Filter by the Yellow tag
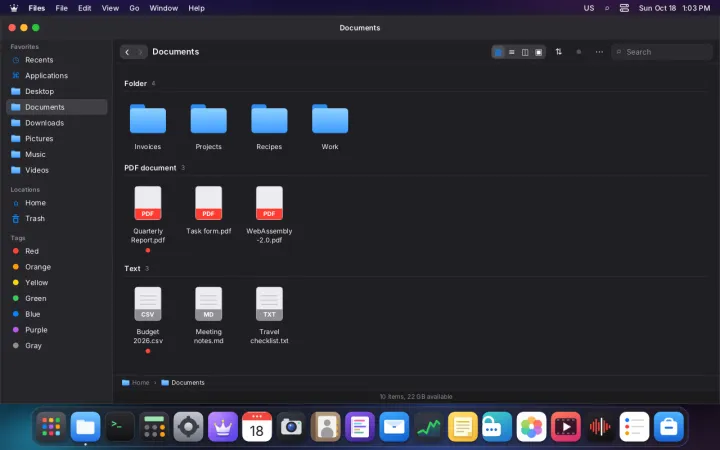Viewport: 720px width, 450px height. [x=56, y=282]
